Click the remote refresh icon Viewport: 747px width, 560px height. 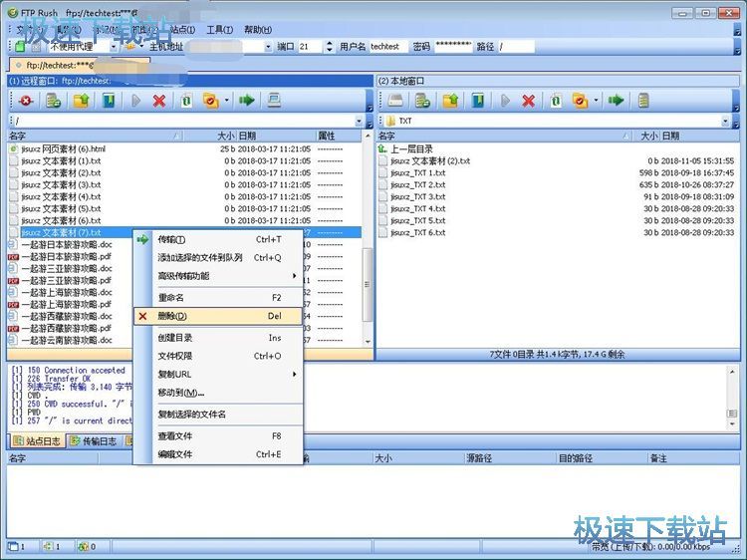186,101
